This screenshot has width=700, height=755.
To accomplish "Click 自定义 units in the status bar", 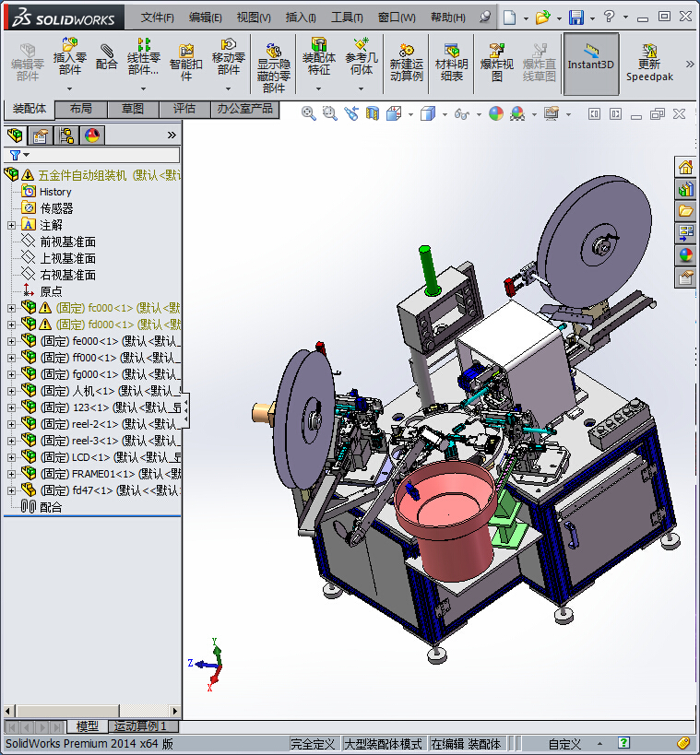I will (564, 744).
